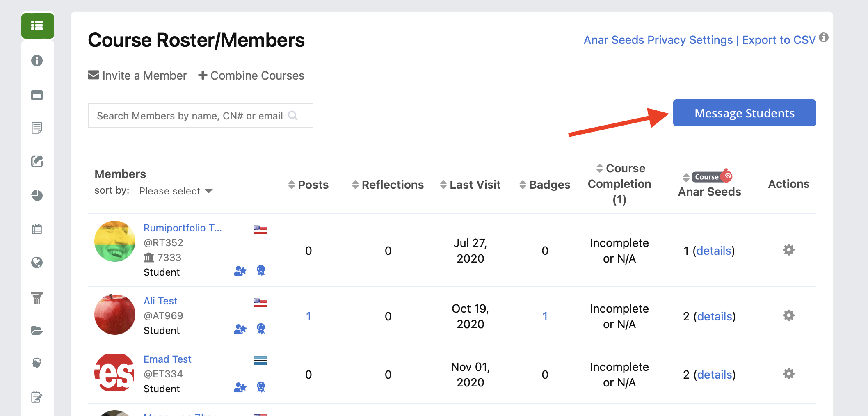Open Rumiportfolio T... member profile link
868x416 pixels.
(x=183, y=228)
